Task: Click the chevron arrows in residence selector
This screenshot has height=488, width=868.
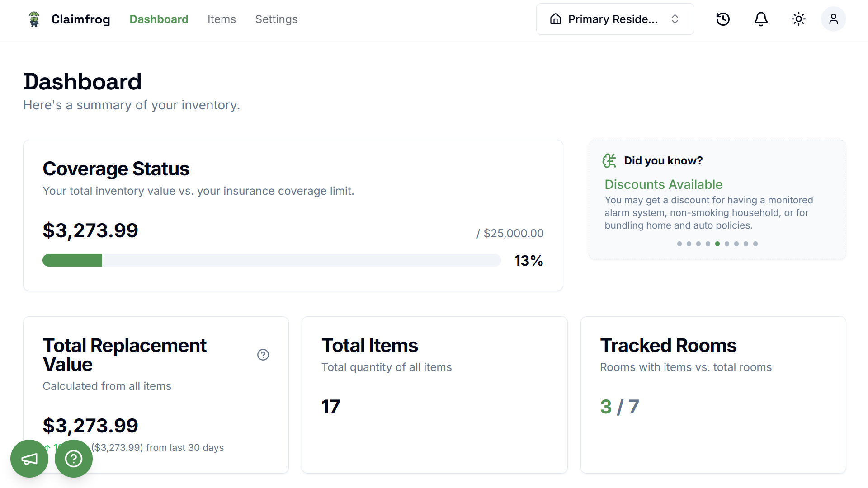Action: (675, 19)
